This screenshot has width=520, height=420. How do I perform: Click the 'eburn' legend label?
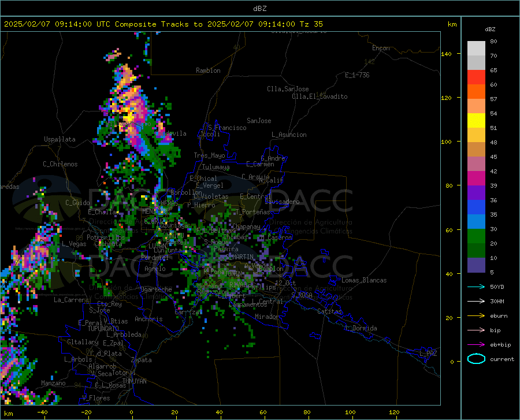click(x=499, y=316)
